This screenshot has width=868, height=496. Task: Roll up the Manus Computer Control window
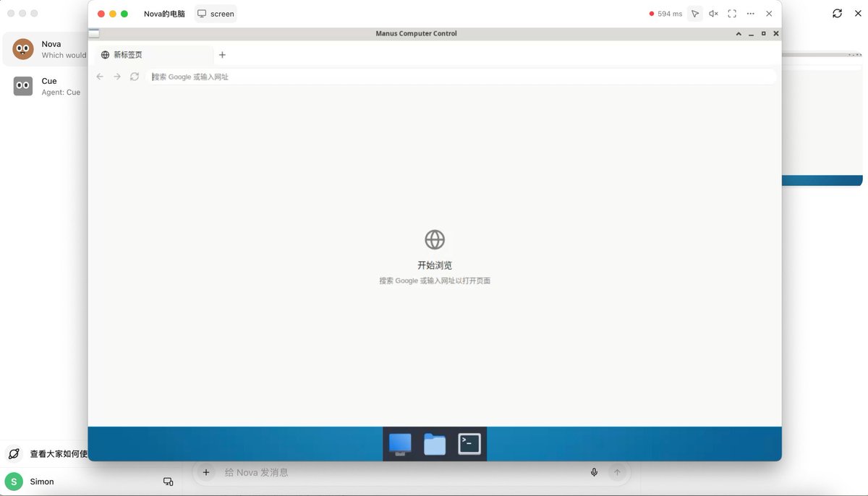739,33
